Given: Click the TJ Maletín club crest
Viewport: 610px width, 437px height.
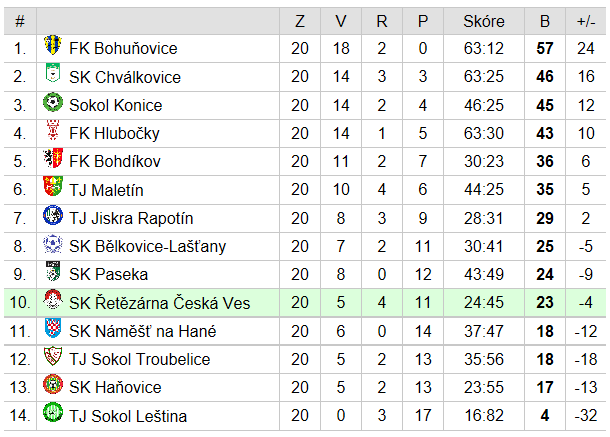Looking at the screenshot, I should pos(53,186).
